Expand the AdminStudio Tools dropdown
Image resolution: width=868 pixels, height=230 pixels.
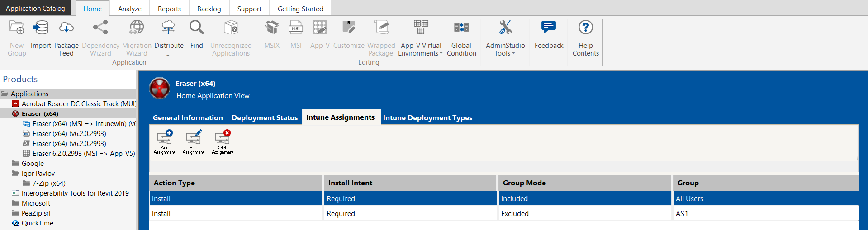(x=505, y=53)
